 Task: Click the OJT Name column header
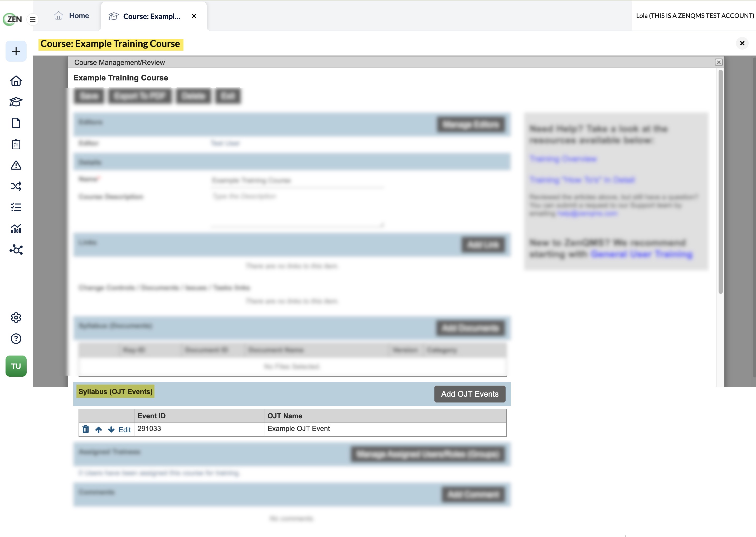(x=385, y=416)
